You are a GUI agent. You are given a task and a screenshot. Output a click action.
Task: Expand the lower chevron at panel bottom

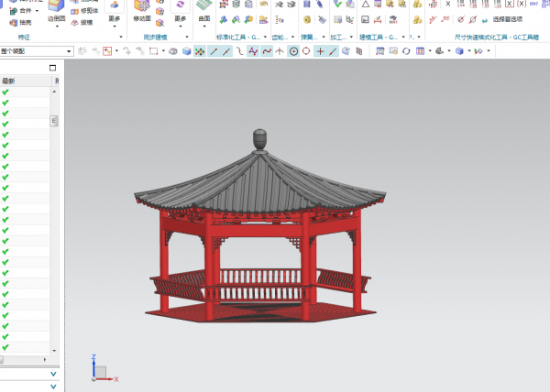(x=53, y=387)
